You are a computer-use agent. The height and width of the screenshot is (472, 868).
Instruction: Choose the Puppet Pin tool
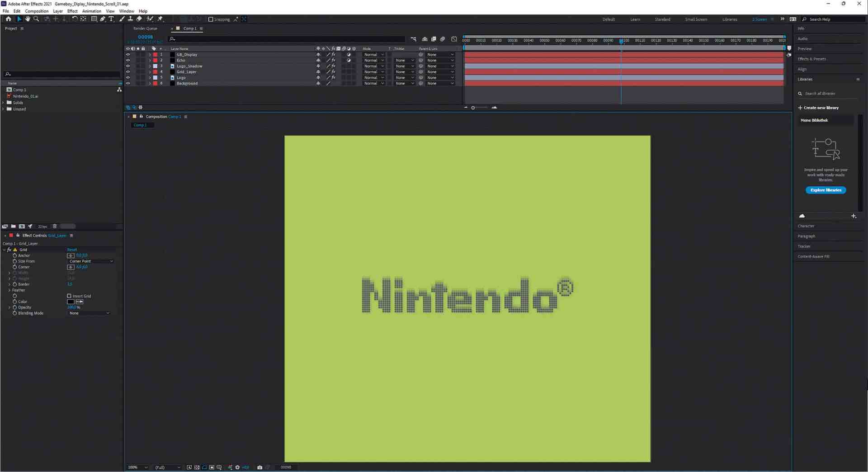coord(160,19)
